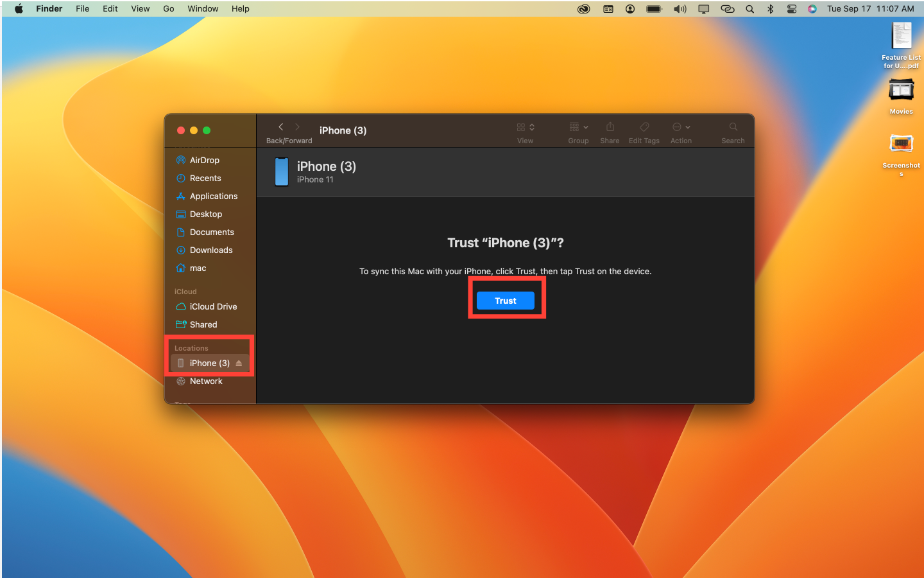Viewport: 924px width, 578px height.
Task: Click the iPhone device icon in header
Action: tap(282, 171)
